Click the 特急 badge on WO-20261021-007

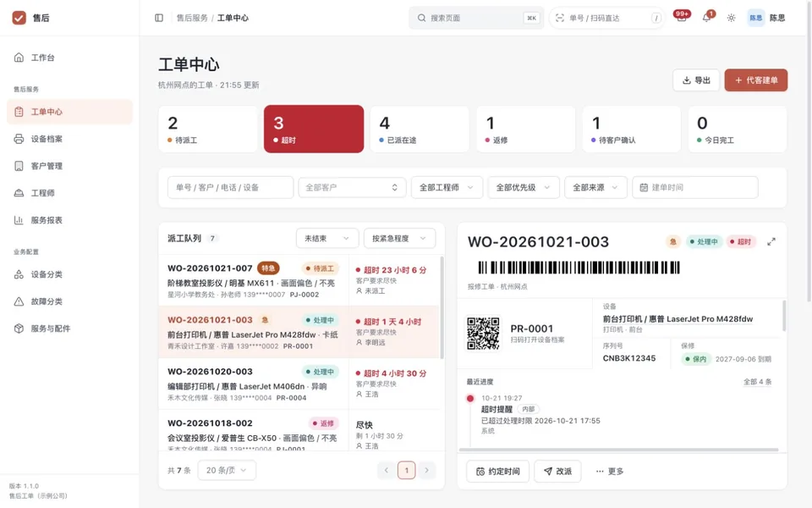[268, 268]
